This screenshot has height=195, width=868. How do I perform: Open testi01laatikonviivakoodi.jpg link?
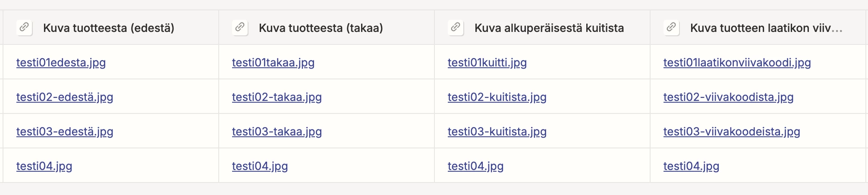(737, 63)
